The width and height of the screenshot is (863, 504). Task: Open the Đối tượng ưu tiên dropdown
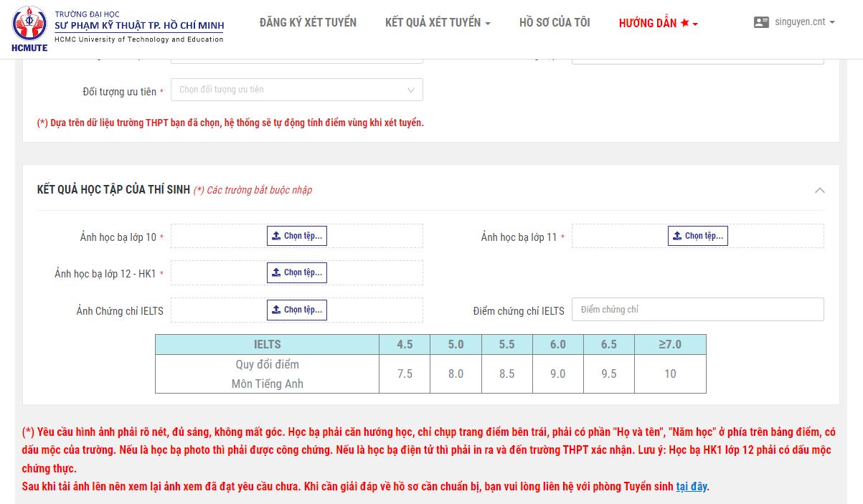[x=296, y=90]
